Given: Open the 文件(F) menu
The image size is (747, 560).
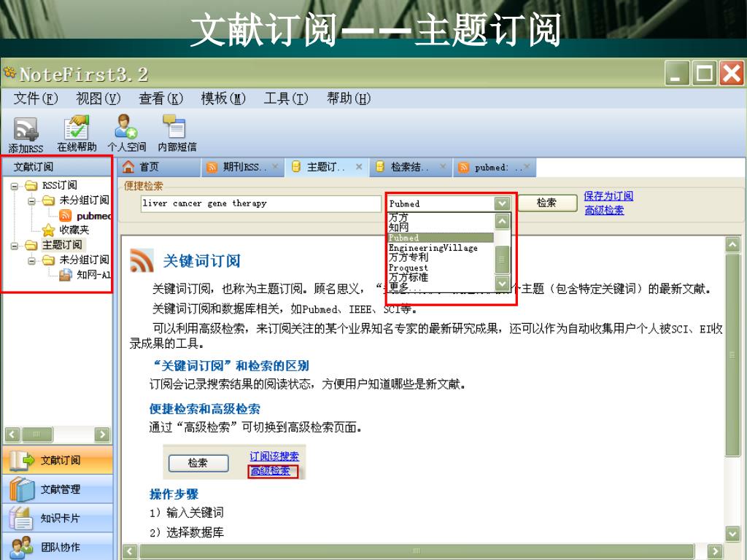Looking at the screenshot, I should click(36, 98).
